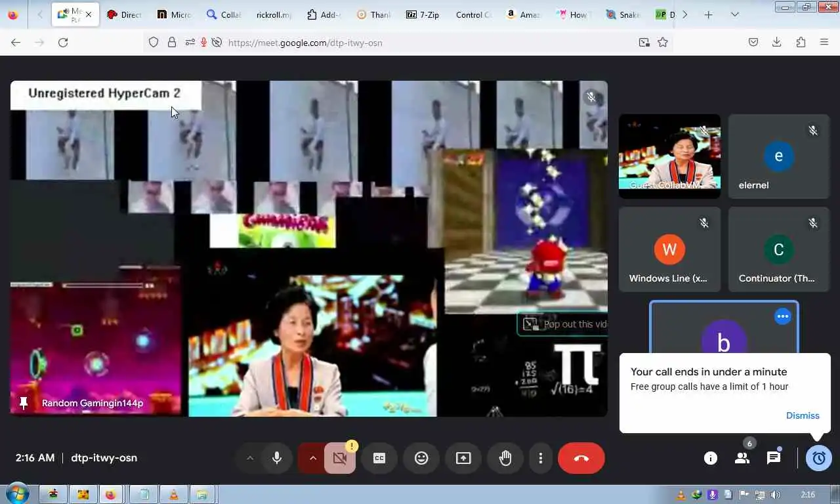840x504 pixels.
Task: Click the tracking protection shield icon
Action: point(154,42)
